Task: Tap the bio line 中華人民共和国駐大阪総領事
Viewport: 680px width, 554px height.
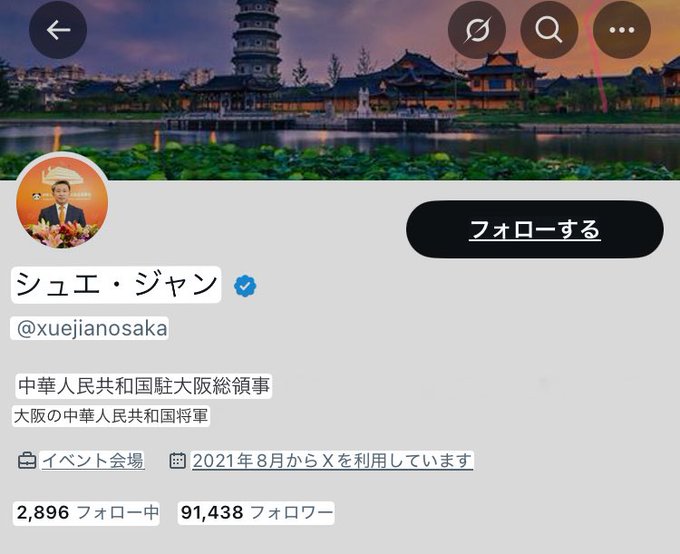Action: coord(144,386)
